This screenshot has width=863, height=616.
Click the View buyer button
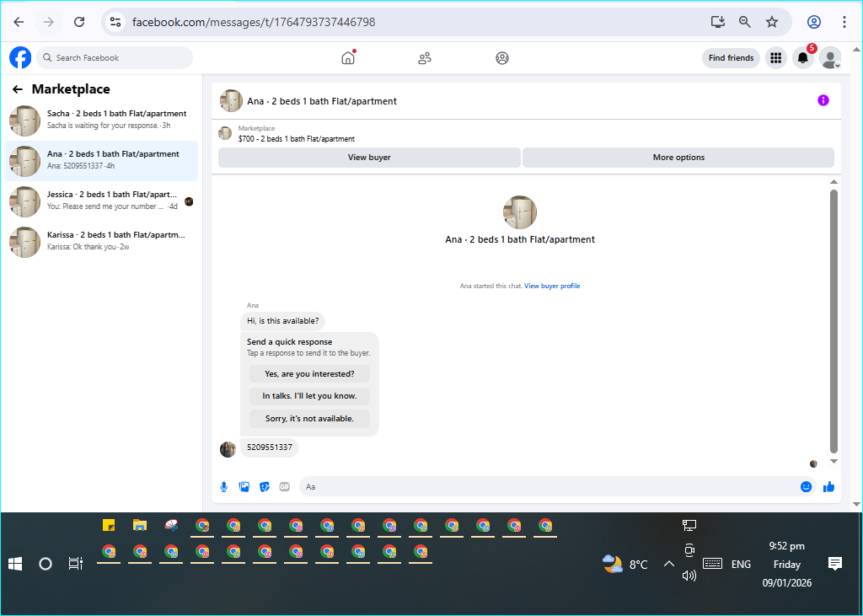[369, 158]
